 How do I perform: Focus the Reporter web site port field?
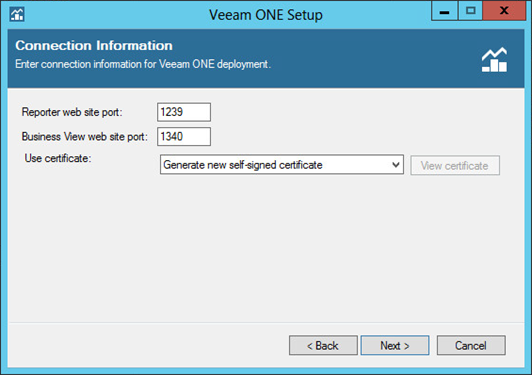pos(184,112)
